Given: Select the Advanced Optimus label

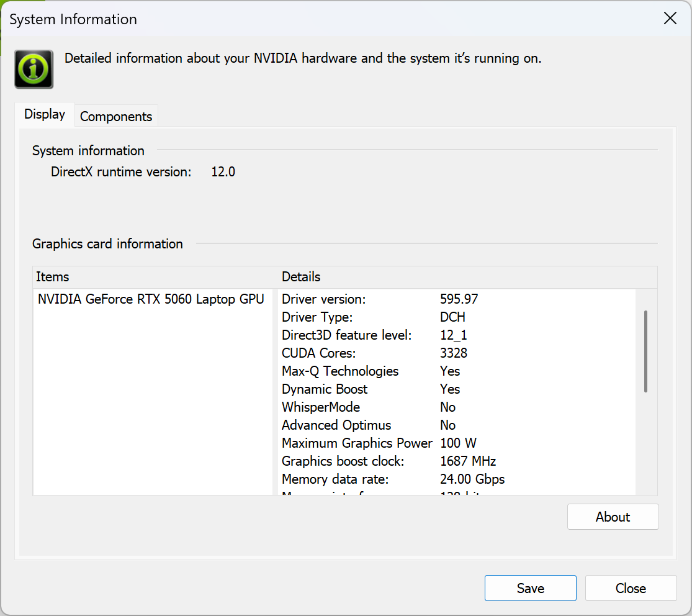Looking at the screenshot, I should coord(337,425).
